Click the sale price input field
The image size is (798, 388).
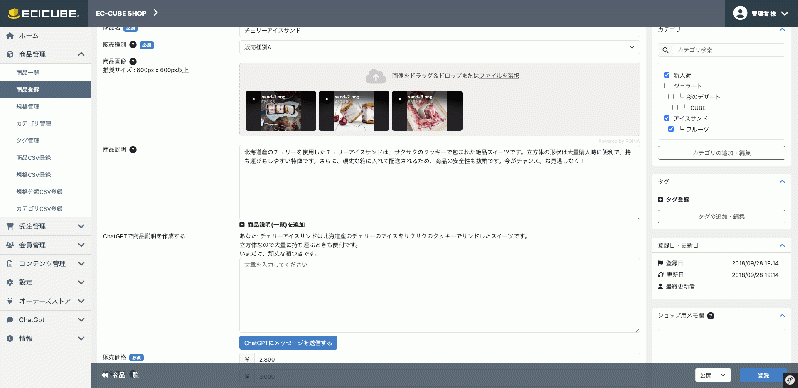click(446, 359)
